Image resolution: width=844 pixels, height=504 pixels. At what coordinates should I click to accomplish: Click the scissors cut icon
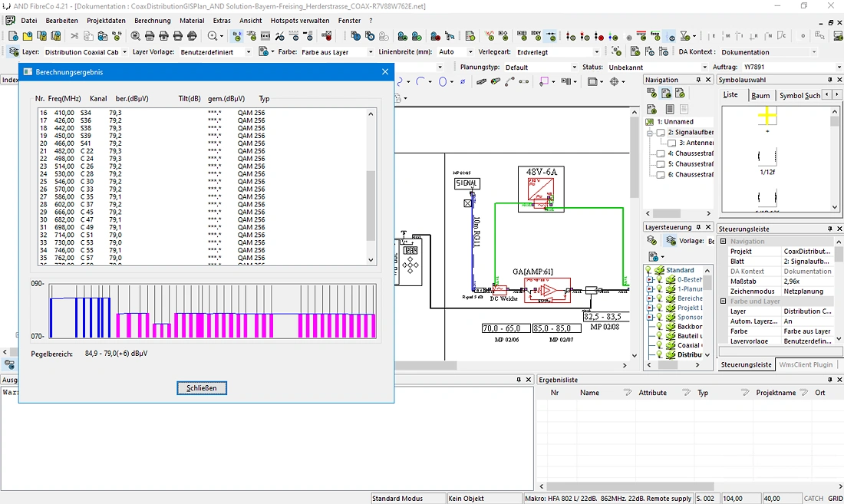pos(74,36)
